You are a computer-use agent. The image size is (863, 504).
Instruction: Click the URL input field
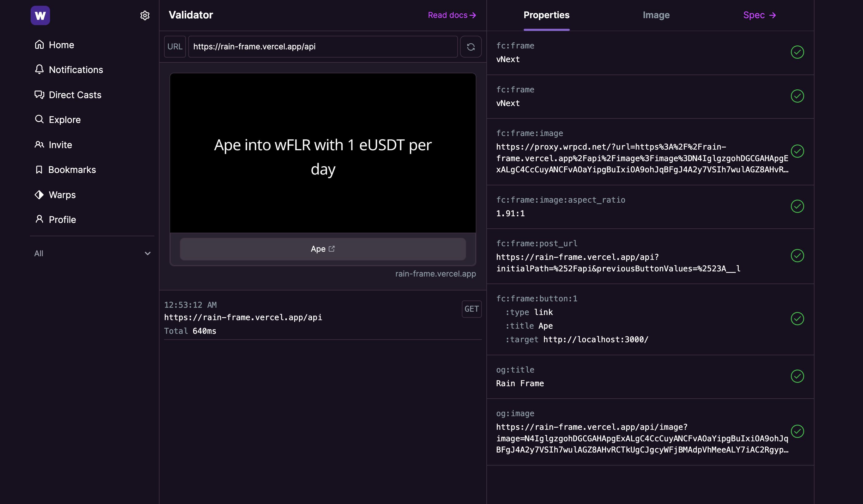coord(323,46)
